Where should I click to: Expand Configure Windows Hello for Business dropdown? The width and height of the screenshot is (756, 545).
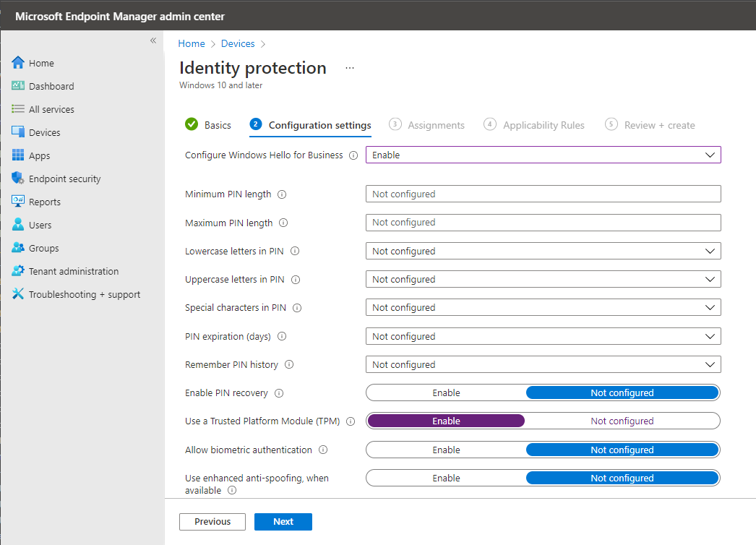tap(543, 155)
